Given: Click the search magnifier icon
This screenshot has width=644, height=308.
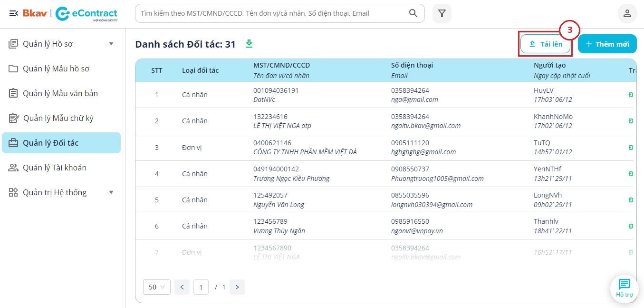Looking at the screenshot, I should (x=413, y=13).
